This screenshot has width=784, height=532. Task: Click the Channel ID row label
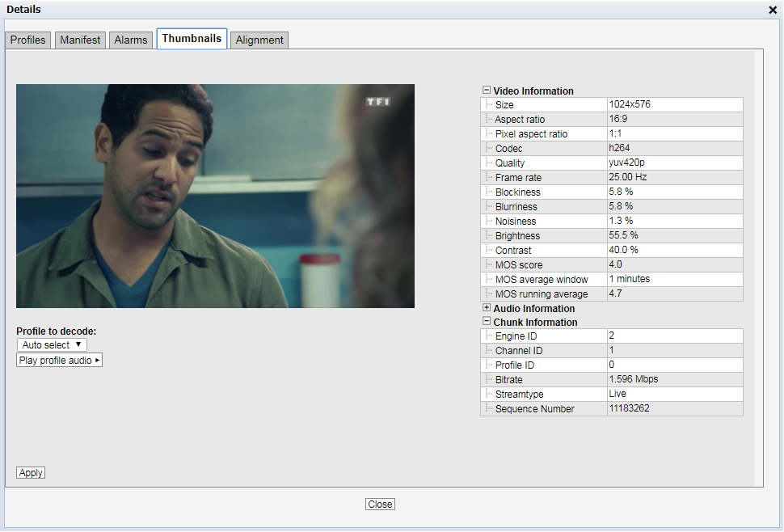[x=519, y=351]
